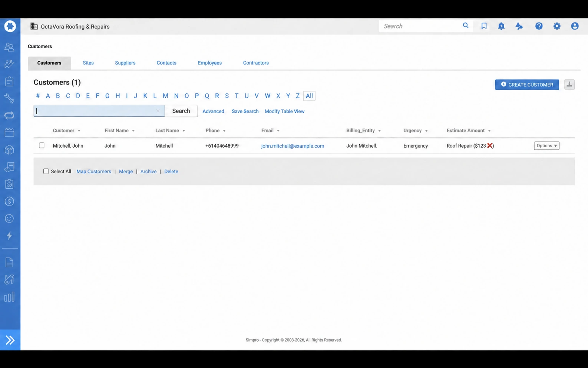The image size is (588, 368).
Task: Clear the customer filter field with the x
Action: pos(158,111)
